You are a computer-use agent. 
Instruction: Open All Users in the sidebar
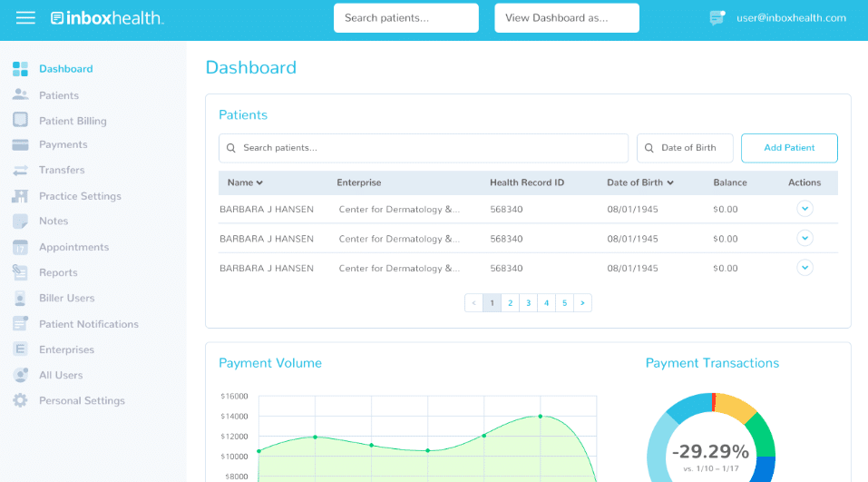(61, 375)
